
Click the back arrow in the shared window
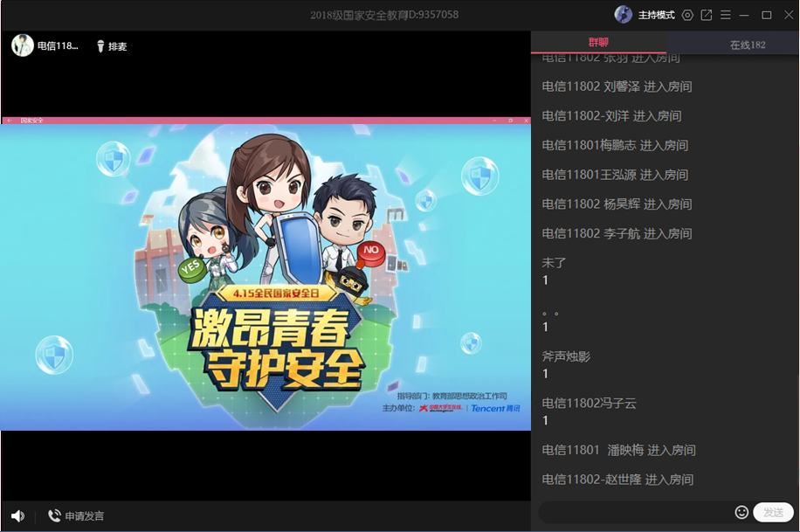[9, 121]
